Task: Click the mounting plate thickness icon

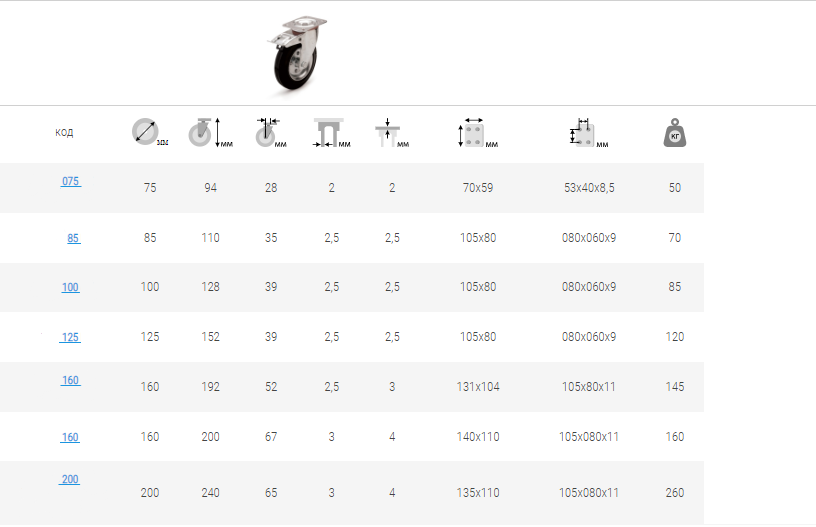Action: [387, 133]
